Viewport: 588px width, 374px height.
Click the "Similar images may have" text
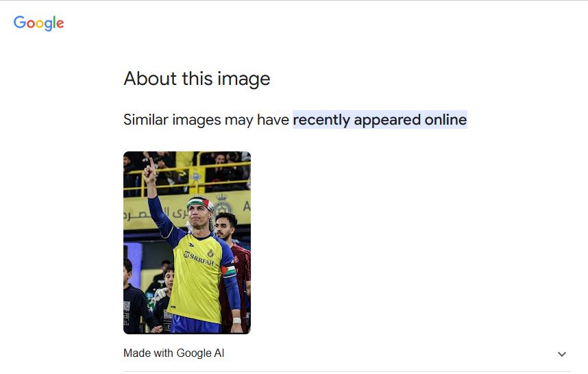point(206,120)
